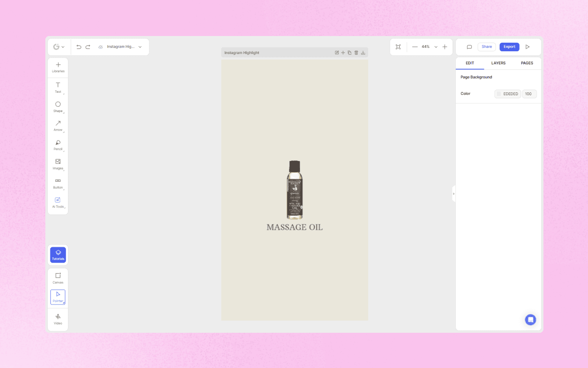Click the Export button
The height and width of the screenshot is (368, 588).
509,47
